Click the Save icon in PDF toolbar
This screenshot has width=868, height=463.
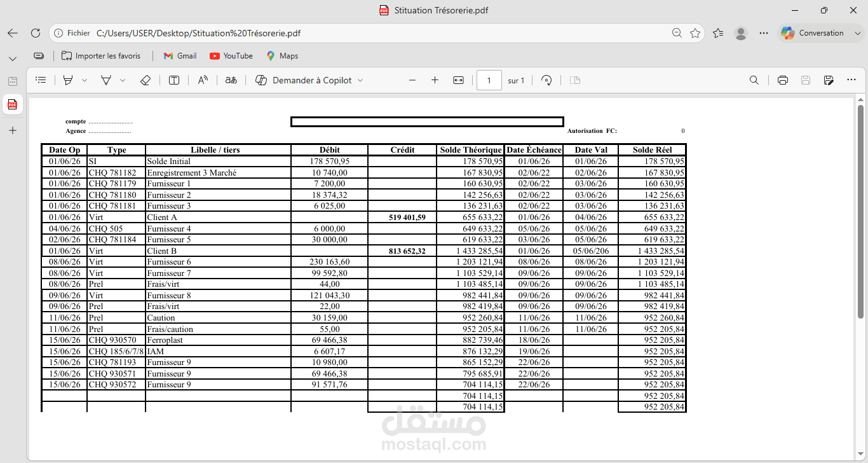tap(806, 80)
